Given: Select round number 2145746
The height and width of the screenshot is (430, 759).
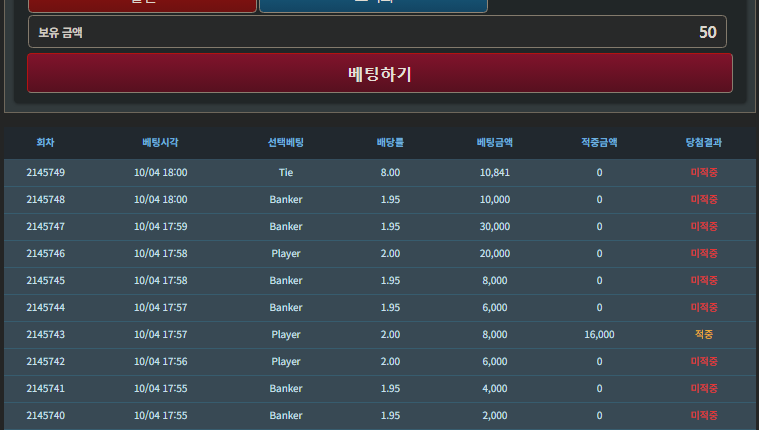Looking at the screenshot, I should pos(46,254).
